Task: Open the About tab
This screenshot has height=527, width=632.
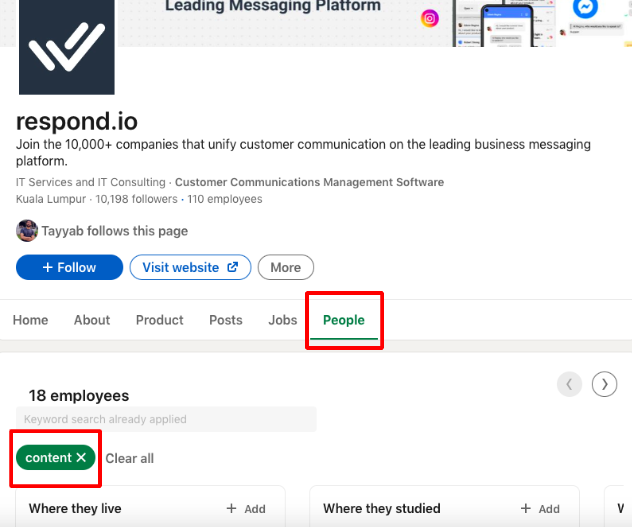Action: [92, 320]
